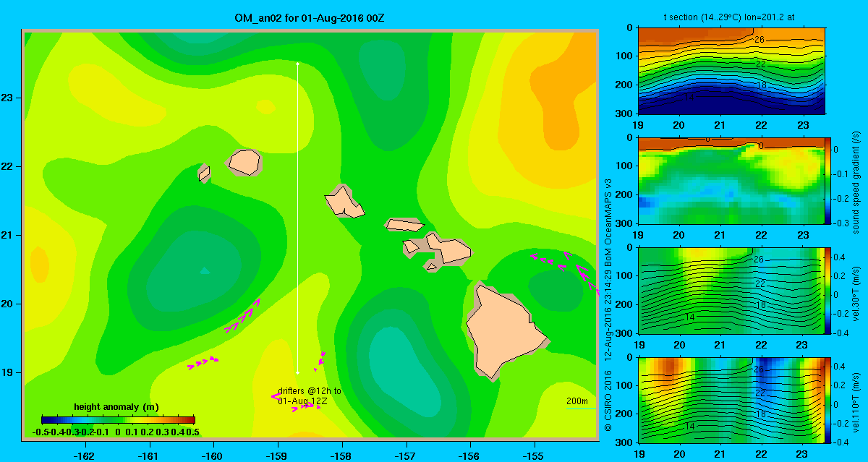Viewport: 868px width, 462px height.
Task: Click the island of Molokai on the map
Action: pyautogui.click(x=404, y=225)
